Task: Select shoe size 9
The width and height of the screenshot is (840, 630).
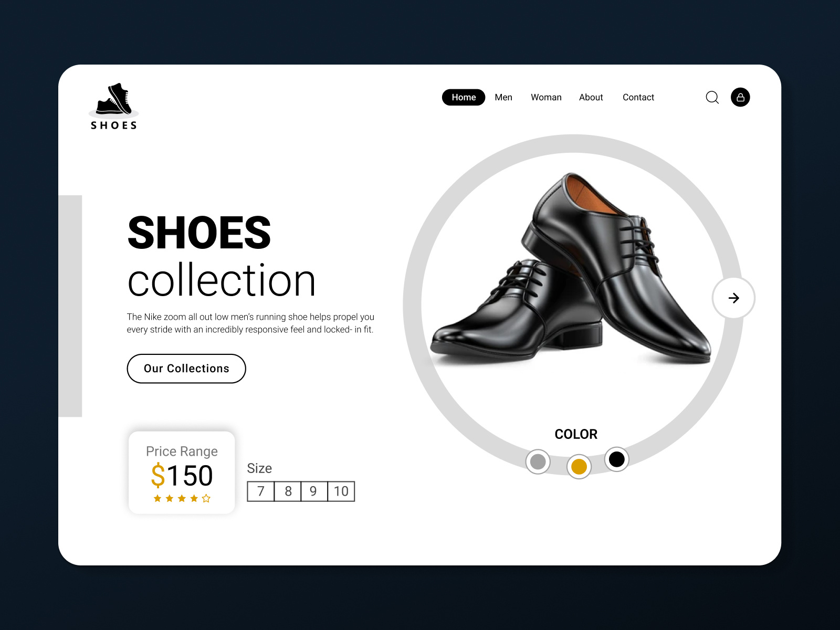Action: [314, 491]
